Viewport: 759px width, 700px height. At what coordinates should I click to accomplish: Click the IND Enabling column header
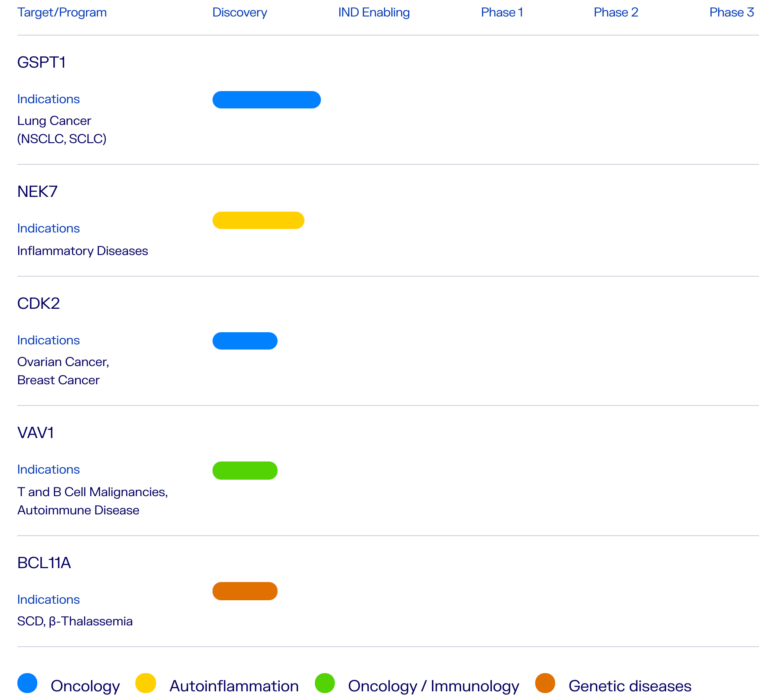coord(374,13)
